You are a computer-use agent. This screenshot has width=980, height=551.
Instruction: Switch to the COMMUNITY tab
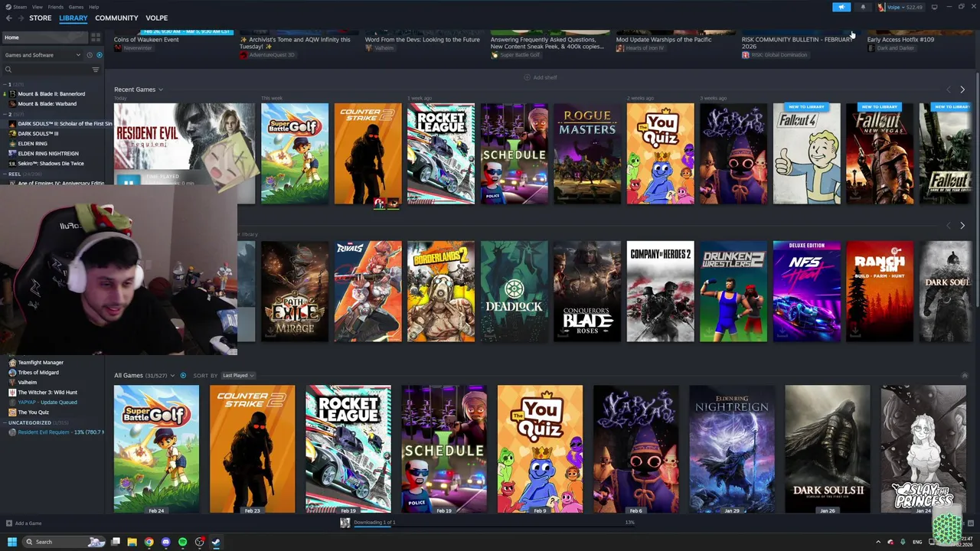[x=116, y=18]
